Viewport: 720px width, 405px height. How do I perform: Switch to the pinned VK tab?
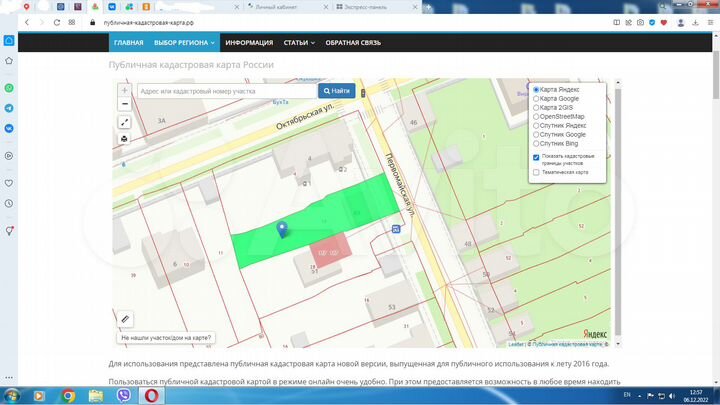pos(112,7)
